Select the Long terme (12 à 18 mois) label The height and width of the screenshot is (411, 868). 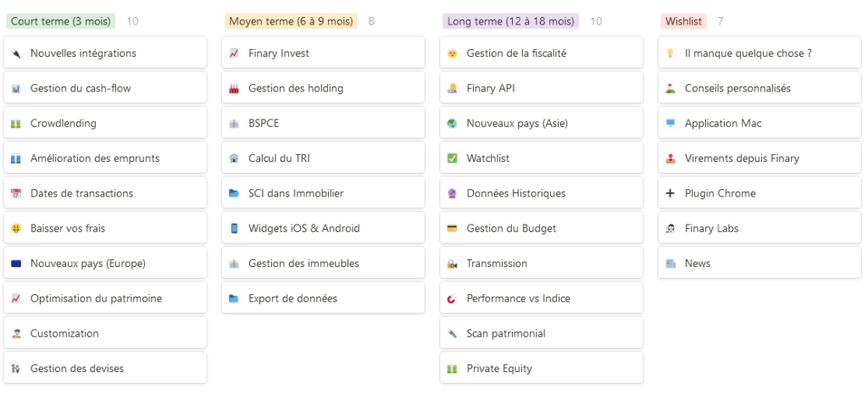510,21
